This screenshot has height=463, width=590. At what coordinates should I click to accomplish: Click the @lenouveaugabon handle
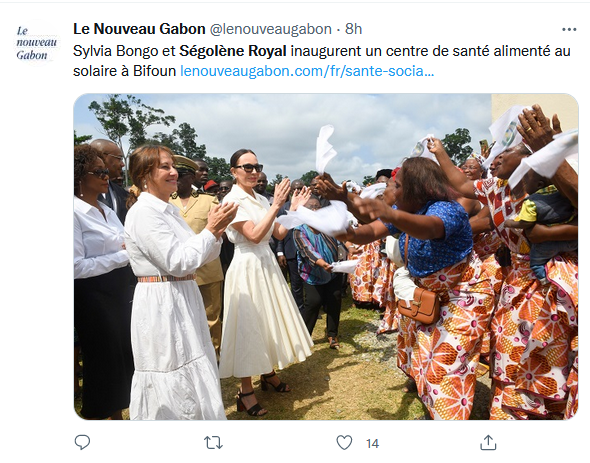click(270, 29)
